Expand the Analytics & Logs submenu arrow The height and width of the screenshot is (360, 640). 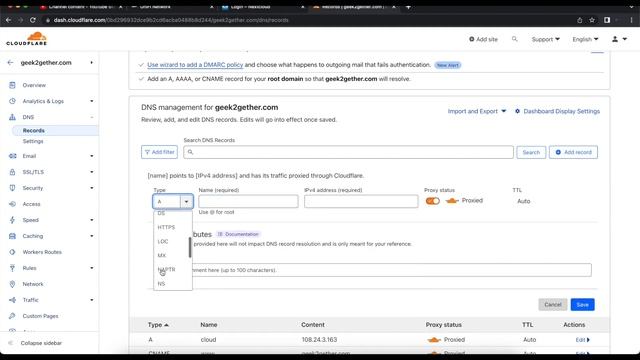point(91,101)
